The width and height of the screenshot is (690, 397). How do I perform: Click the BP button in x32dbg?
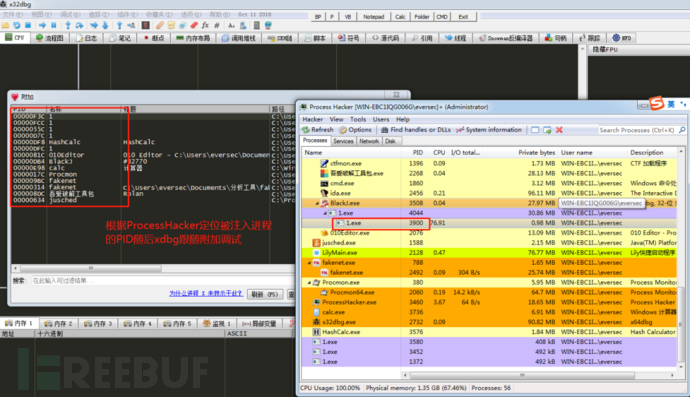click(318, 17)
